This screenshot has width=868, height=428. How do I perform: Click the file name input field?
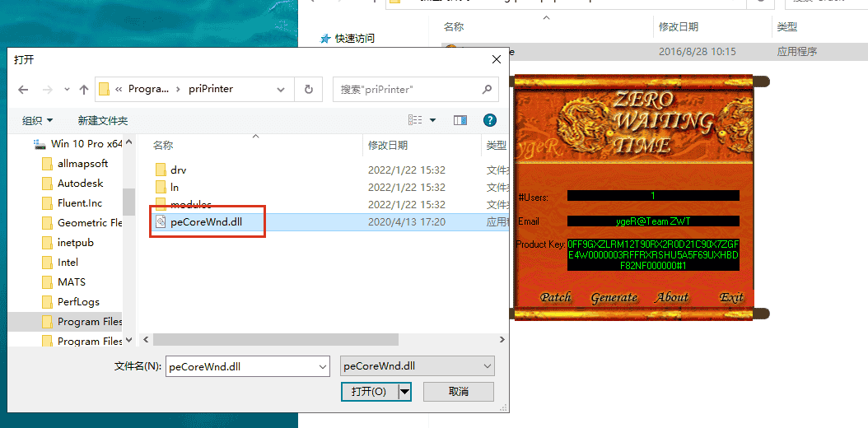tap(241, 366)
